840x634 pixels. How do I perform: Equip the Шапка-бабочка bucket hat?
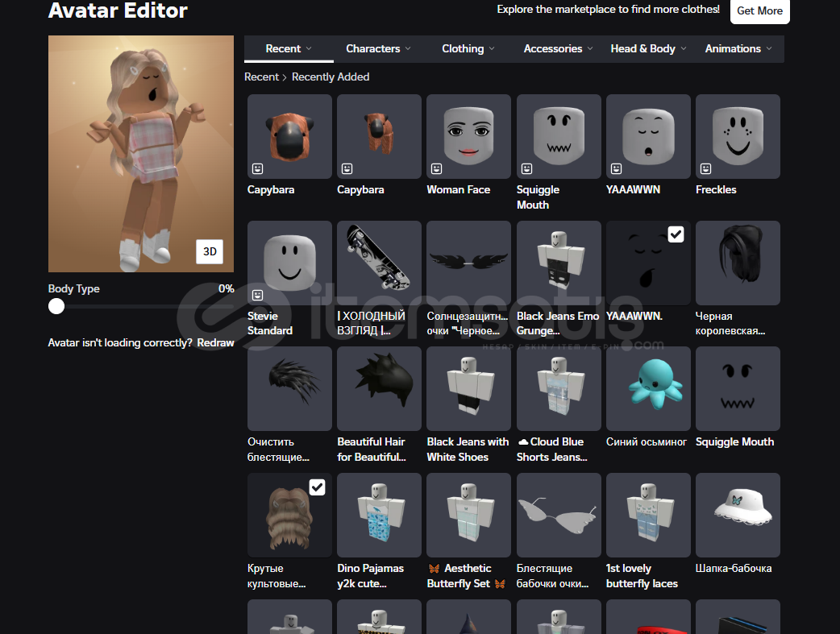(738, 515)
